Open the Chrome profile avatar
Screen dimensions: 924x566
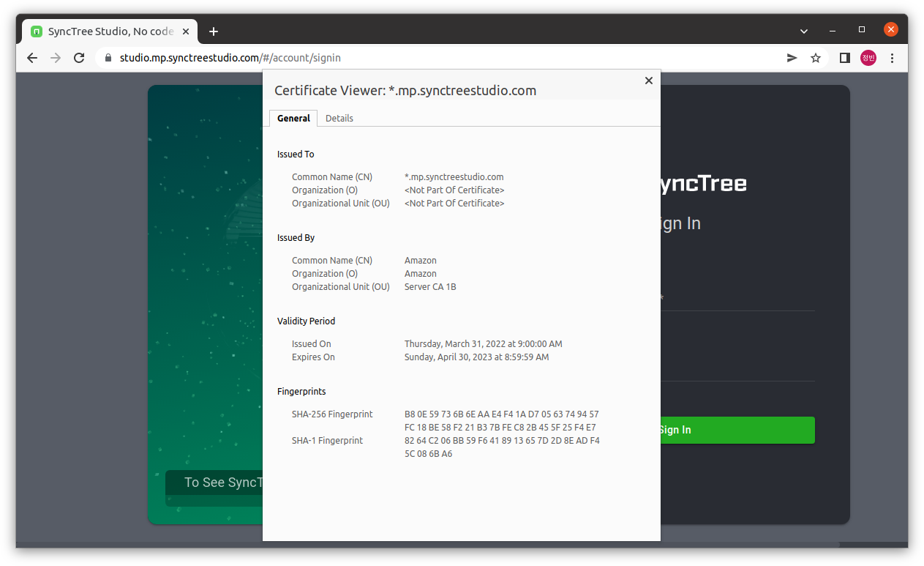(868, 58)
